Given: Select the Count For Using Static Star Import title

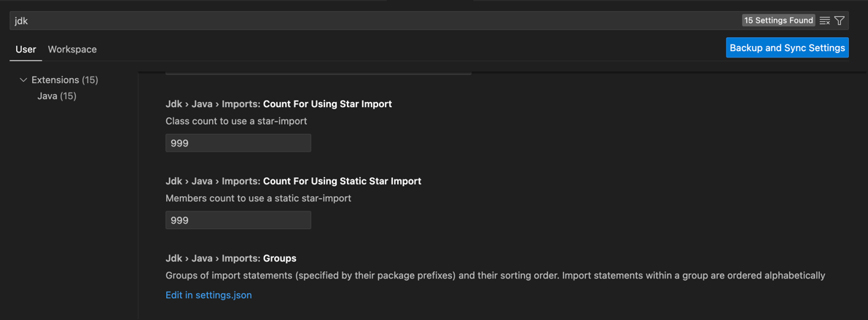Looking at the screenshot, I should coord(342,182).
